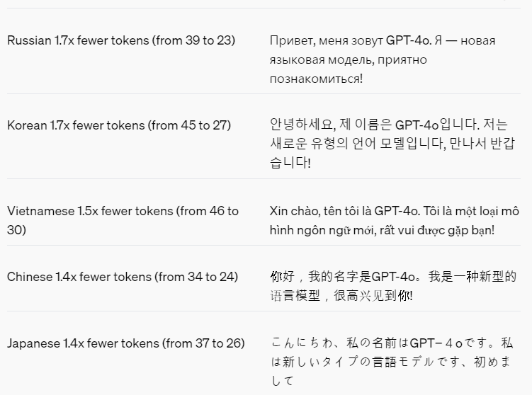Image resolution: width=532 pixels, height=395 pixels.
Task: Click '(from 45 to 27)' in Korean row
Action: [189, 125]
